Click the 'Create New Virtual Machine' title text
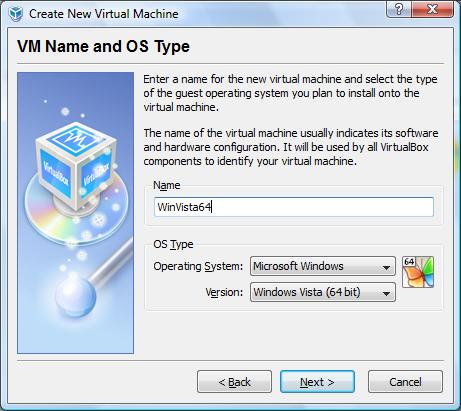461x411 pixels. coord(104,14)
